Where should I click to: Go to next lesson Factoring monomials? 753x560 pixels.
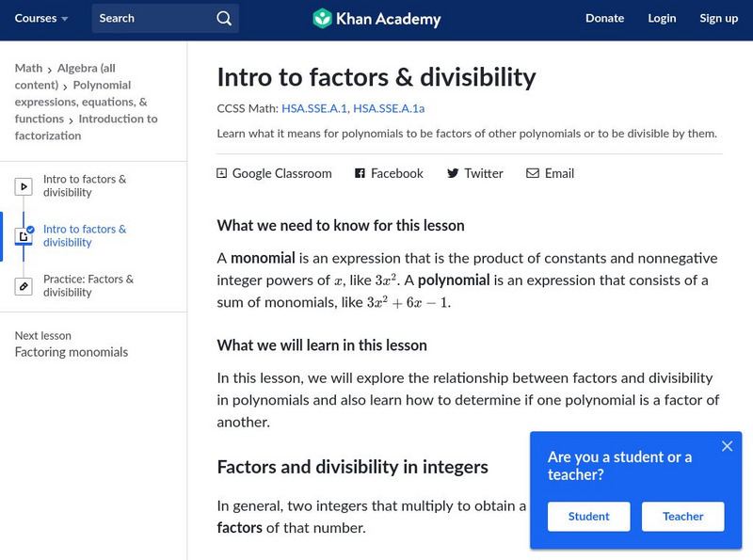pos(72,352)
